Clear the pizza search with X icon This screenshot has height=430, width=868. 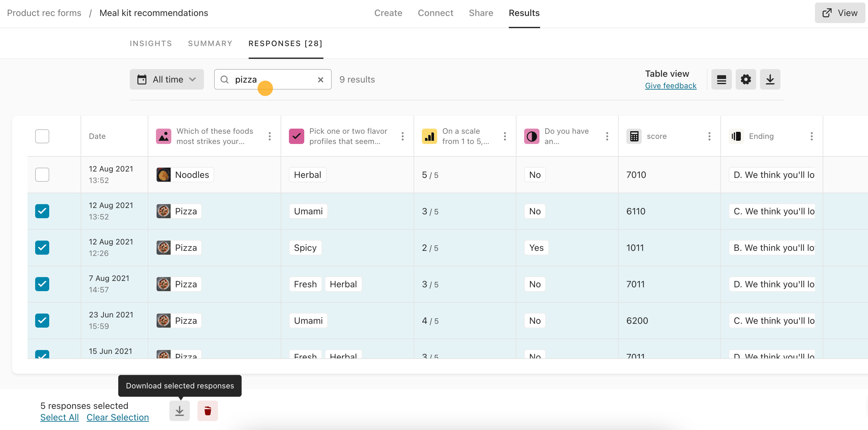pyautogui.click(x=320, y=80)
